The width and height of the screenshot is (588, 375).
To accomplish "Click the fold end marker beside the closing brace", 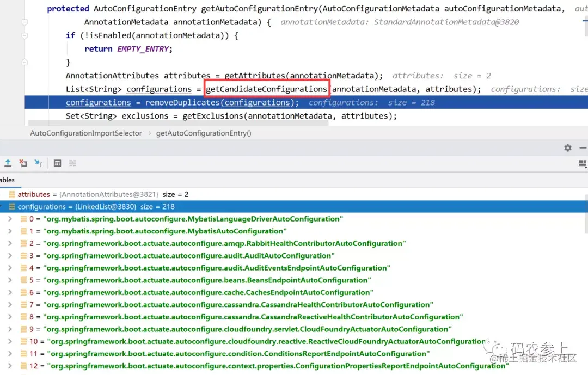I will [24, 62].
